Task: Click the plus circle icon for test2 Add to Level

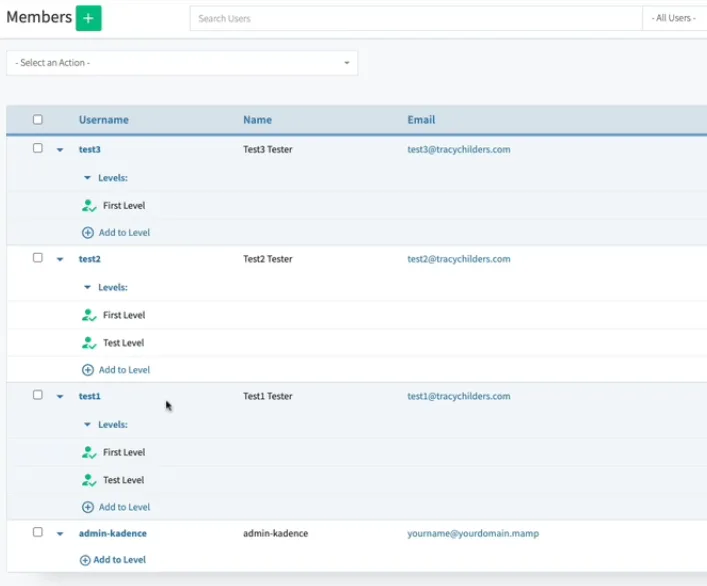Action: (87, 370)
